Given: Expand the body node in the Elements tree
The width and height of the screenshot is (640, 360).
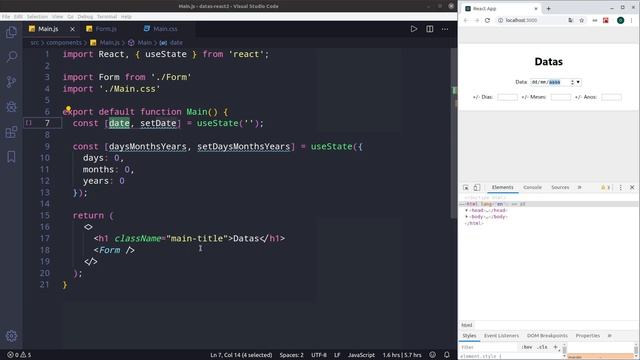Looking at the screenshot, I should [467, 217].
